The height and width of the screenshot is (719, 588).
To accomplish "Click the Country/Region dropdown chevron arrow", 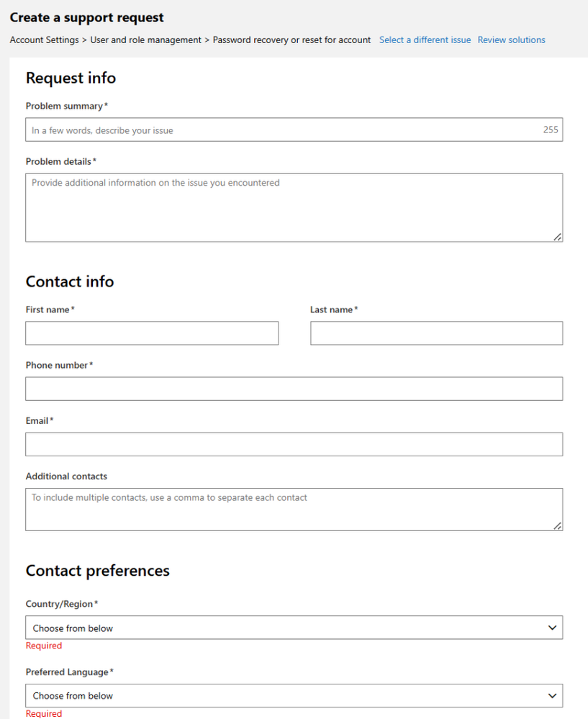I will pyautogui.click(x=552, y=628).
